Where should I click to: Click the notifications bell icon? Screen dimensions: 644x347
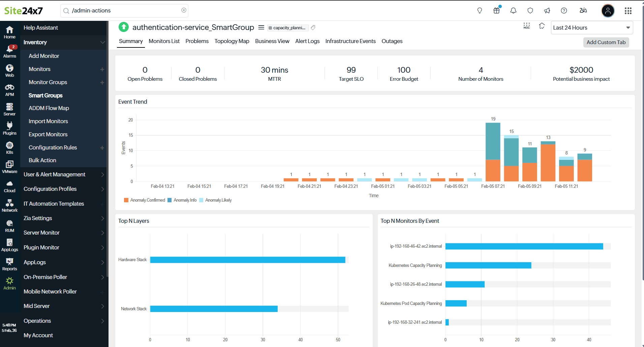pyautogui.click(x=513, y=11)
